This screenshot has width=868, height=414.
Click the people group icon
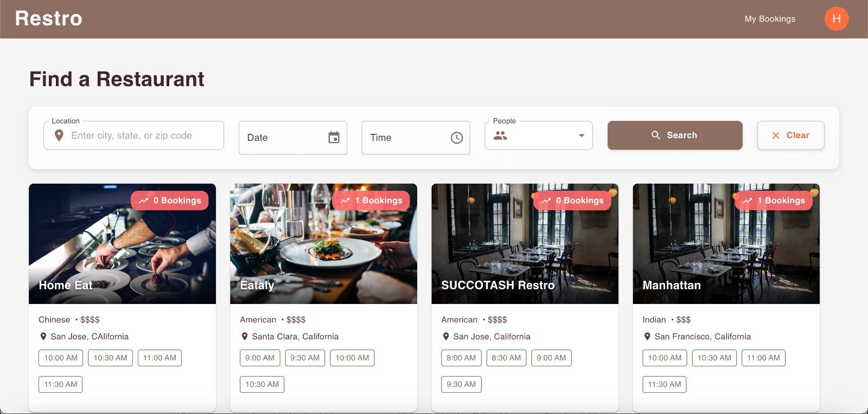pyautogui.click(x=500, y=135)
